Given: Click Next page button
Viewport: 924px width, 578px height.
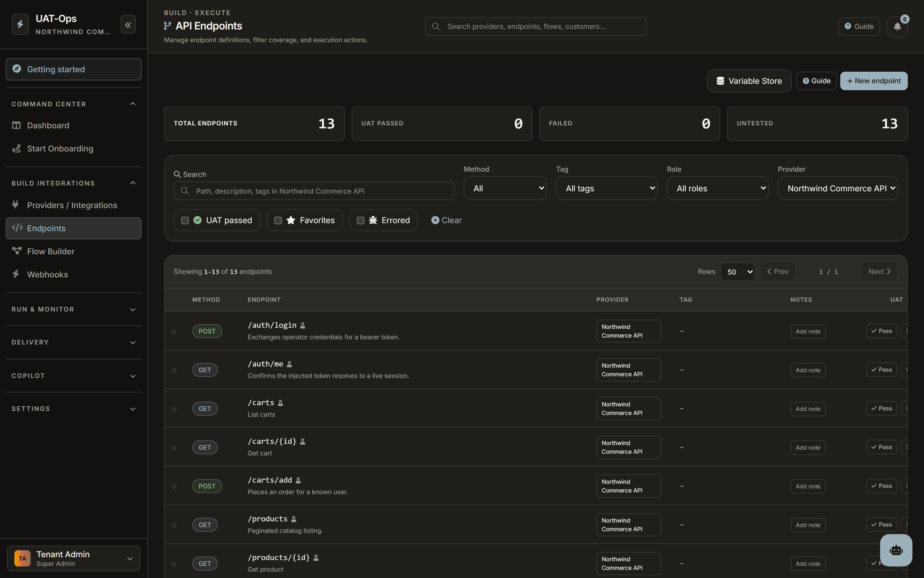Looking at the screenshot, I should (x=879, y=271).
